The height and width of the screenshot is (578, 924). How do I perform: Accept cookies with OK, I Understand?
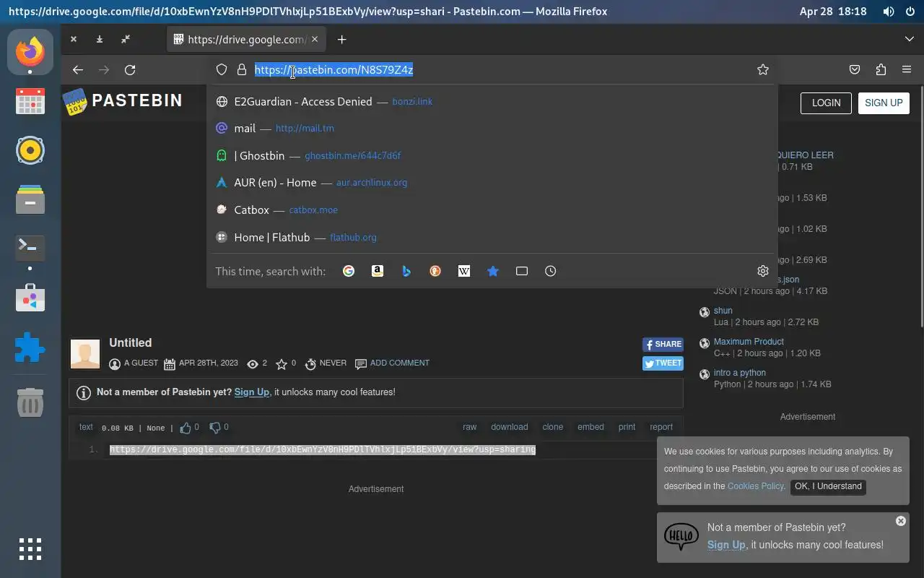(x=828, y=486)
